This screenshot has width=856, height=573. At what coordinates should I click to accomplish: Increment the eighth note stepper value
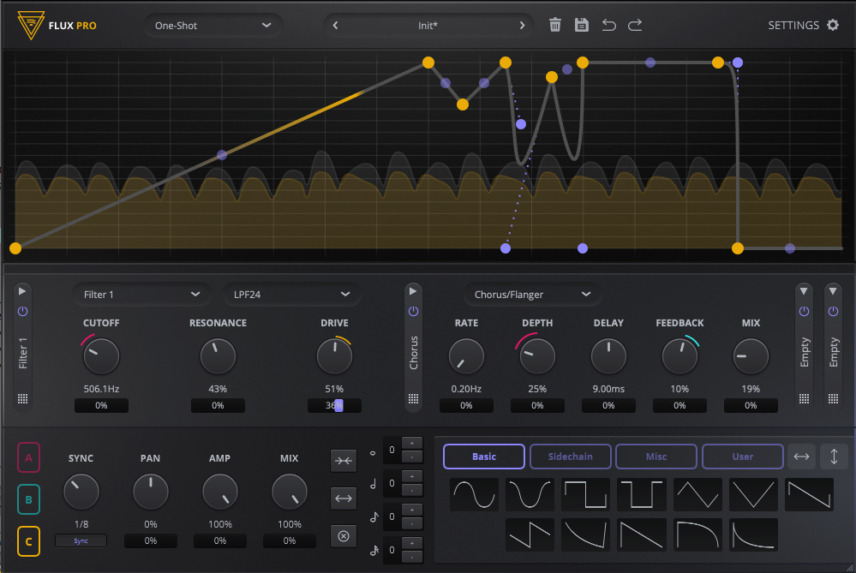click(412, 509)
